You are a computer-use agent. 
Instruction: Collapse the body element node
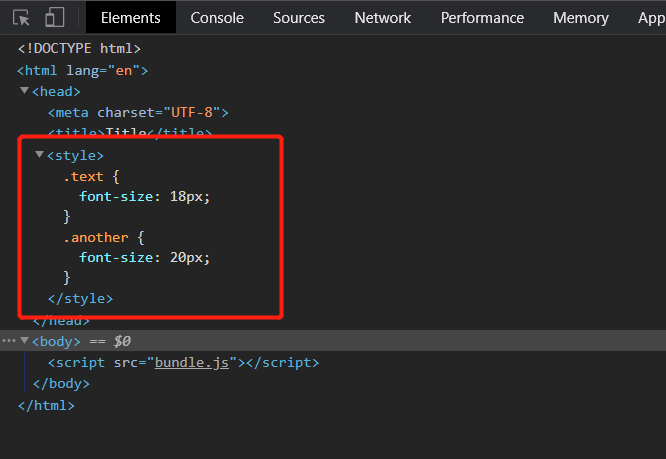[24, 341]
